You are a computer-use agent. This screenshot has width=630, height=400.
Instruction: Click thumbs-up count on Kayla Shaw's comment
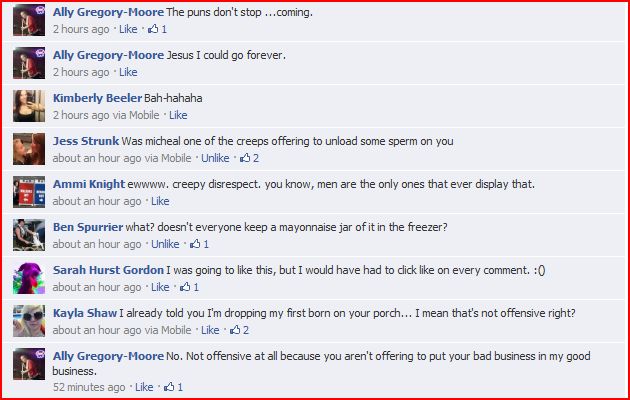click(x=246, y=330)
